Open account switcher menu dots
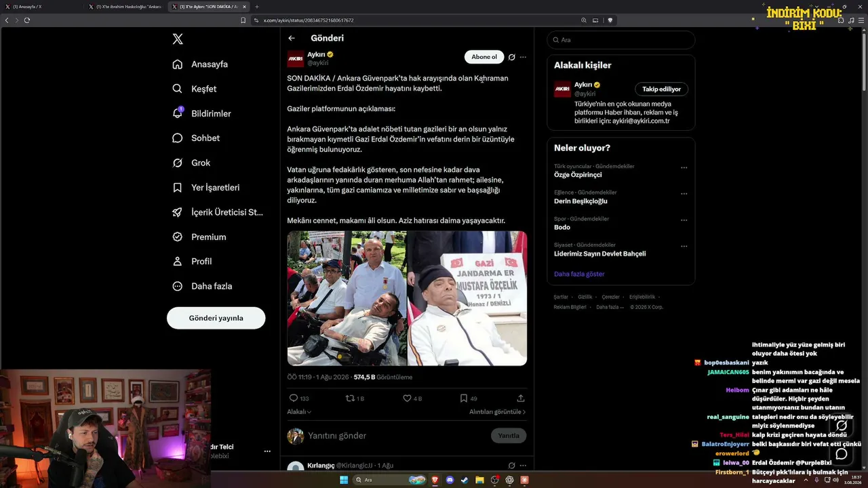The width and height of the screenshot is (868, 488). point(267,451)
